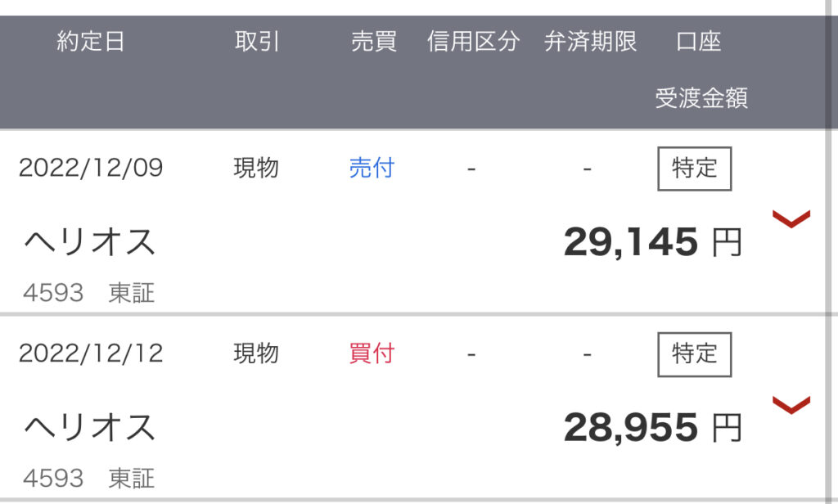The image size is (838, 504).
Task: Click the 売買 column header
Action: (373, 42)
